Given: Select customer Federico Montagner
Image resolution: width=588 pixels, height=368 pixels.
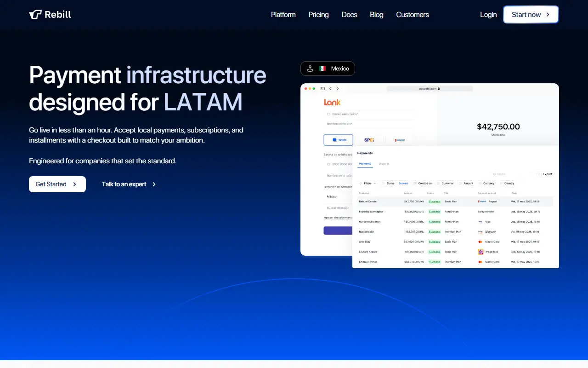Looking at the screenshot, I should (x=371, y=212).
